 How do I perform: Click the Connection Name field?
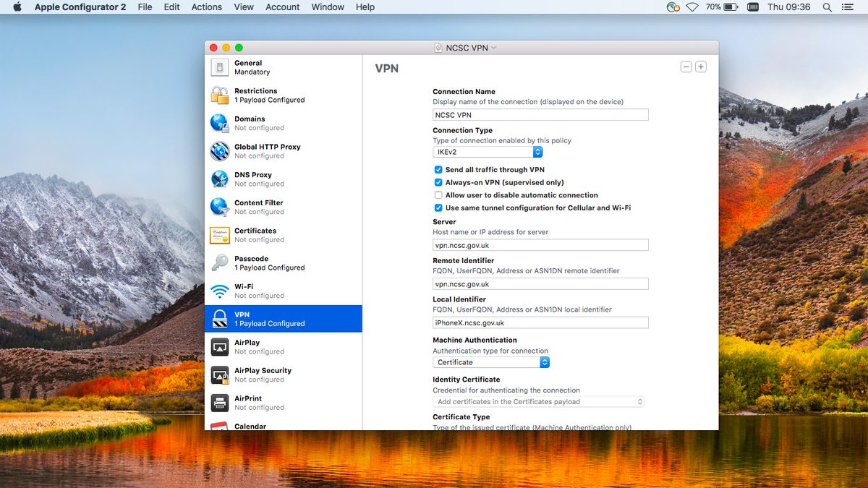click(x=540, y=114)
